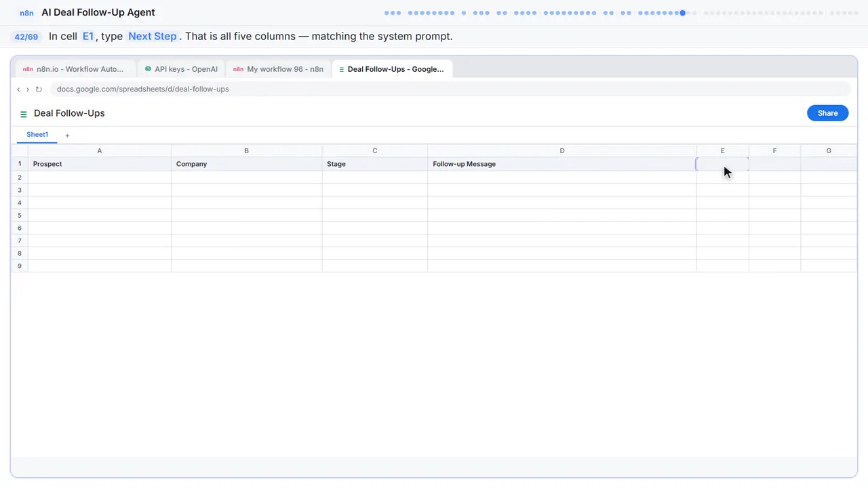Click the browser back arrow

pos(18,89)
